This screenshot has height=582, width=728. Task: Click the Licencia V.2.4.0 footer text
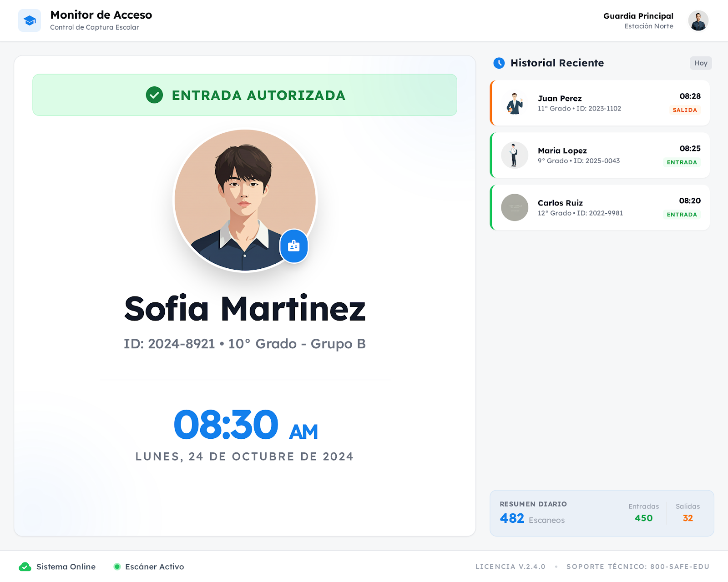click(510, 567)
